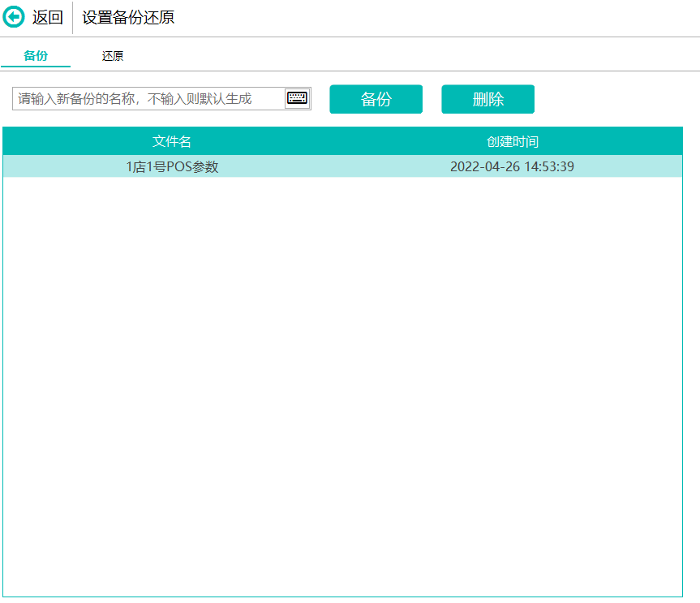Viewport: 700px width, 603px height.
Task: Click the blank title bar right of 设置备份还原
Action: coord(438,17)
